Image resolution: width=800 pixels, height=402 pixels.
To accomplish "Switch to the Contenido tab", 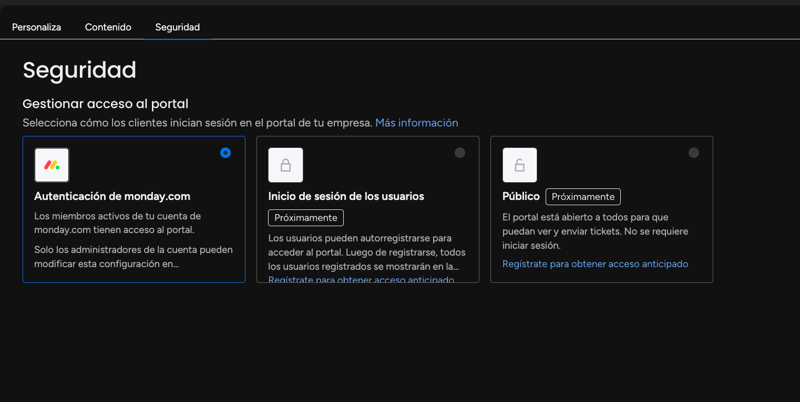I will 108,27.
